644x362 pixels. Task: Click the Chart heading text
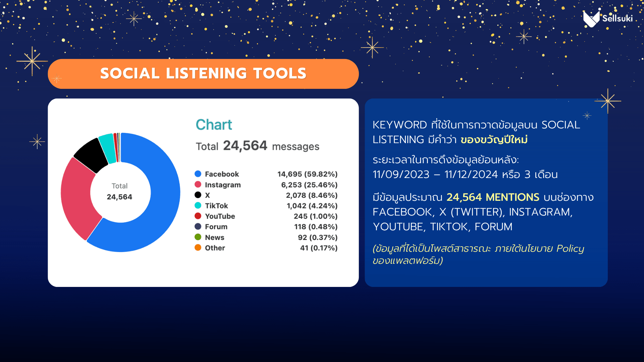214,125
